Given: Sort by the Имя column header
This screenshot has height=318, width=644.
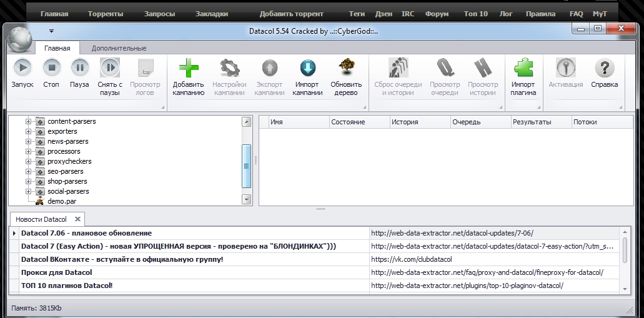Looking at the screenshot, I should 299,122.
